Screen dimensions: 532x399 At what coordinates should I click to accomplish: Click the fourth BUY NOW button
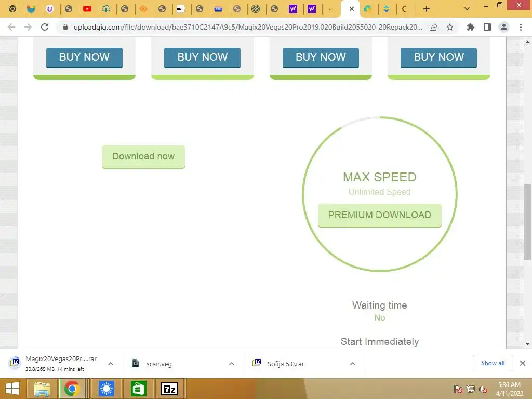(438, 57)
